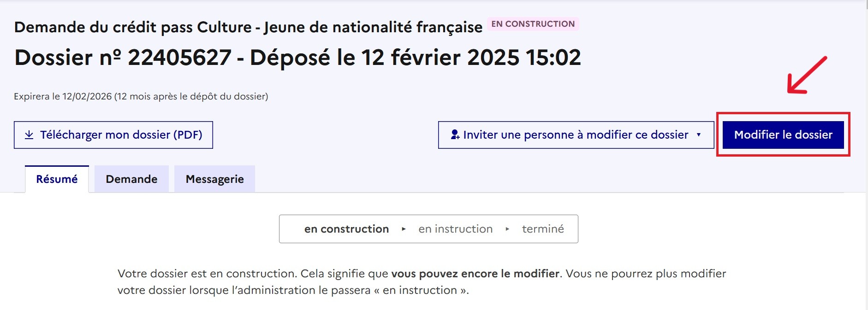Expand the invite dropdown arrow
Viewport: 868px width, 310px height.
click(x=699, y=135)
